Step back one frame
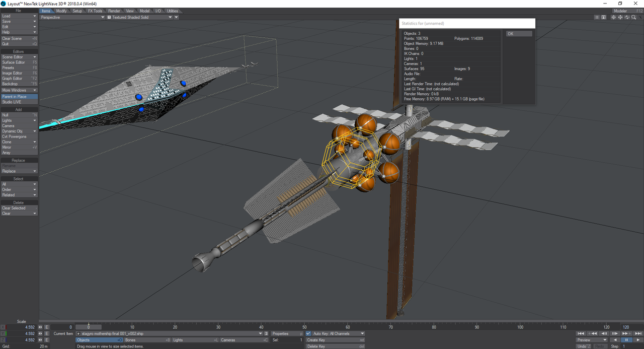644x349 pixels. tap(604, 333)
